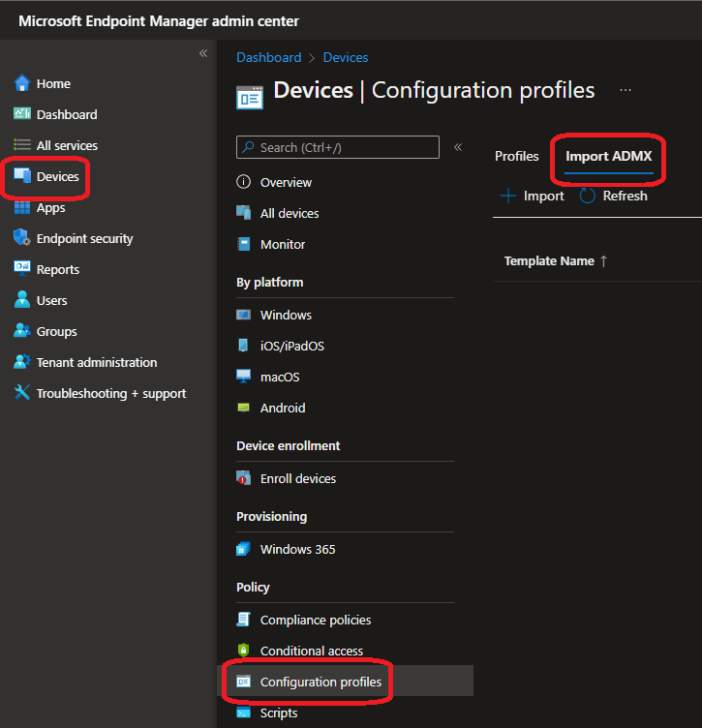Switch to the Profiles tab
The height and width of the screenshot is (728, 702).
(x=516, y=156)
